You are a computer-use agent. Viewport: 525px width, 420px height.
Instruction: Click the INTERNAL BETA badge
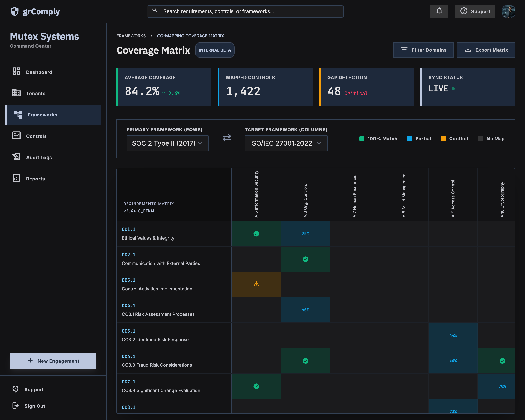pos(215,50)
